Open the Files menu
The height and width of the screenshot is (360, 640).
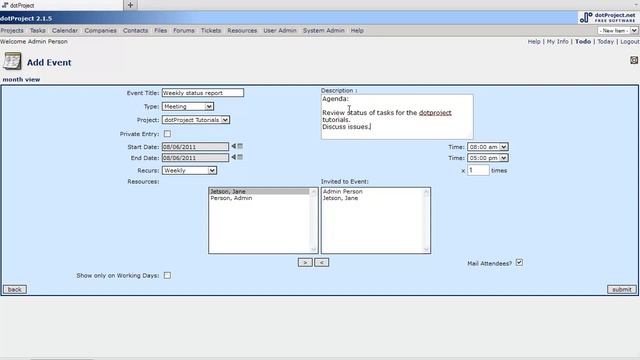click(x=160, y=31)
